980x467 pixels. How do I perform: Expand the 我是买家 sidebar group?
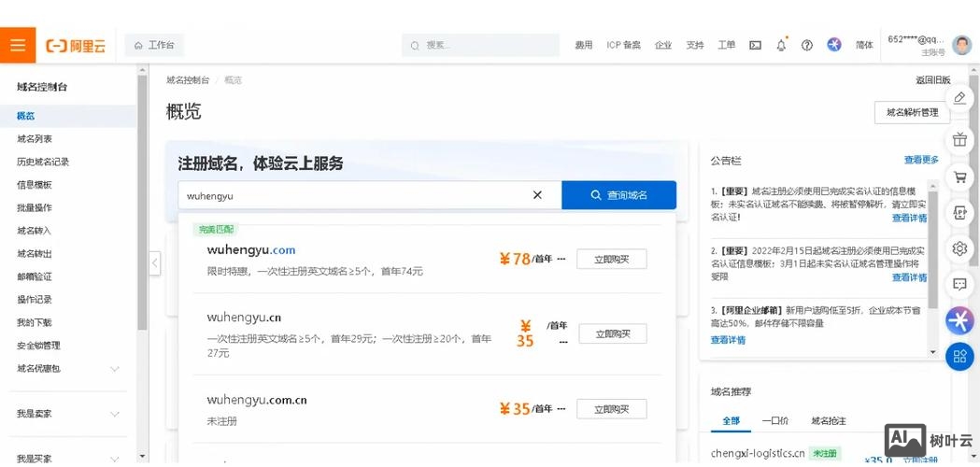tap(68, 459)
